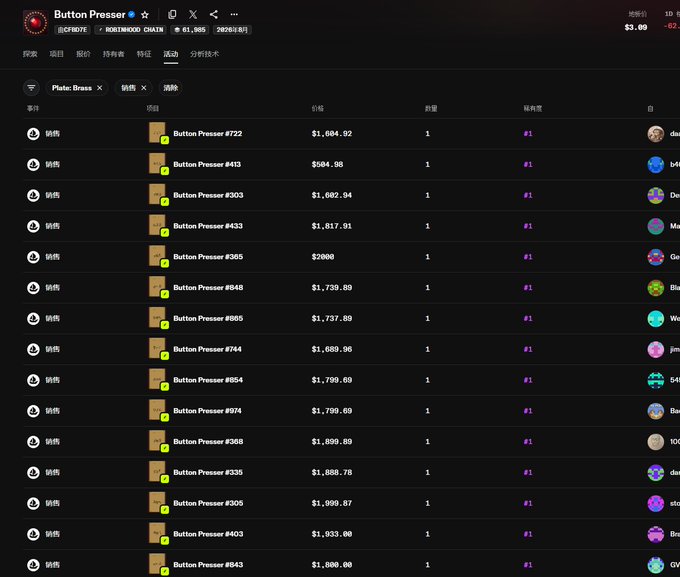Click the ROBINHOOD CHAIN badge

[131, 30]
